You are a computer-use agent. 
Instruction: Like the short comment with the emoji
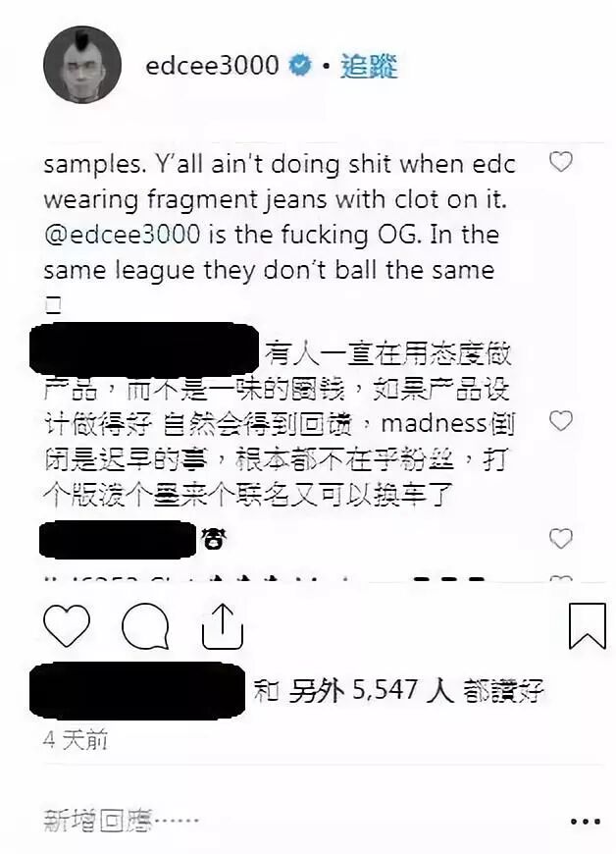click(x=560, y=539)
